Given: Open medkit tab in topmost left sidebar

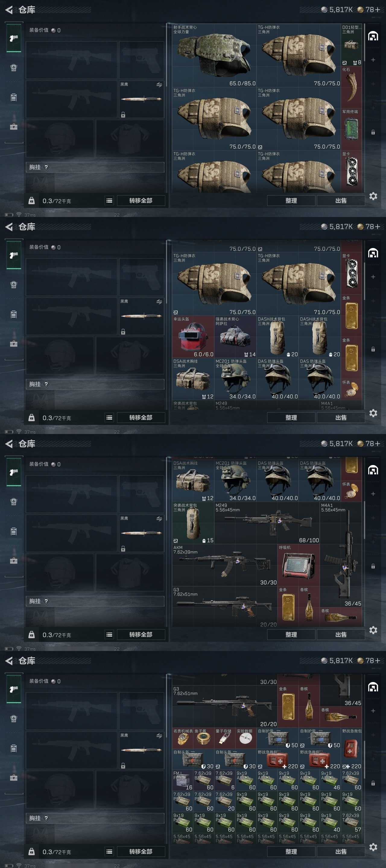Looking at the screenshot, I should [14, 127].
